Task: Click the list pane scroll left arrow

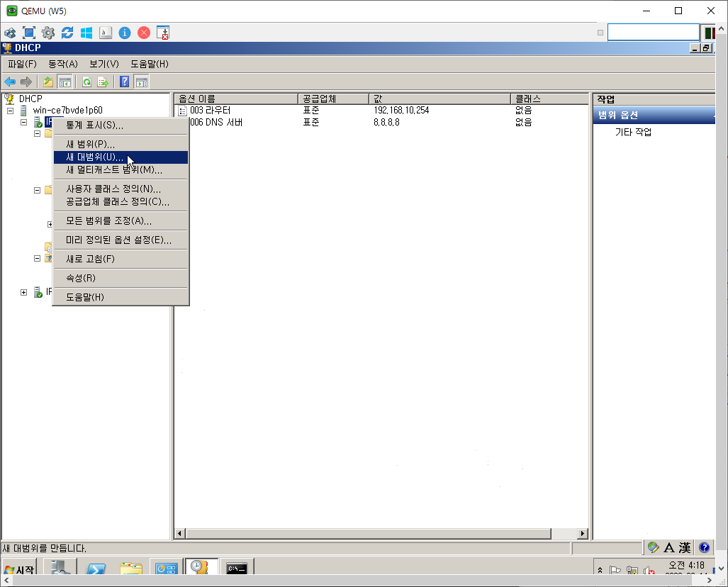Action: (180, 534)
